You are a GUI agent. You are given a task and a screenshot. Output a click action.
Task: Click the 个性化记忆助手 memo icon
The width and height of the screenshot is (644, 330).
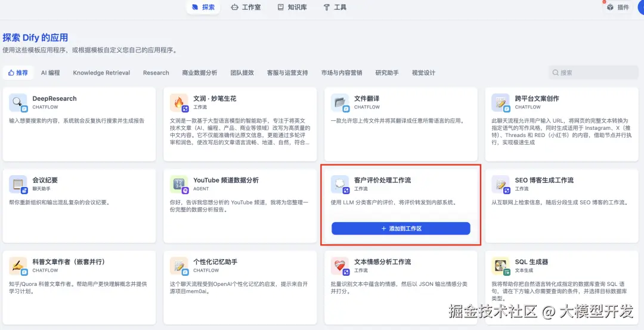(179, 266)
